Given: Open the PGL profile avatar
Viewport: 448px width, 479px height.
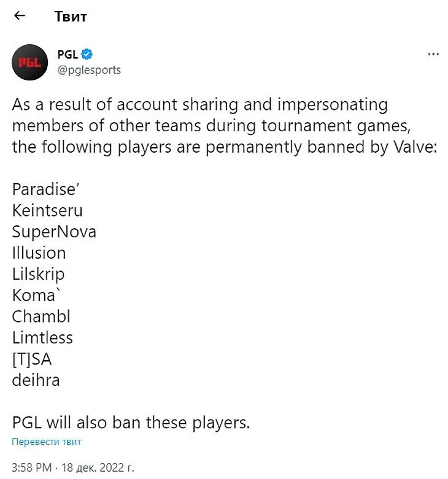Looking at the screenshot, I should click(29, 61).
